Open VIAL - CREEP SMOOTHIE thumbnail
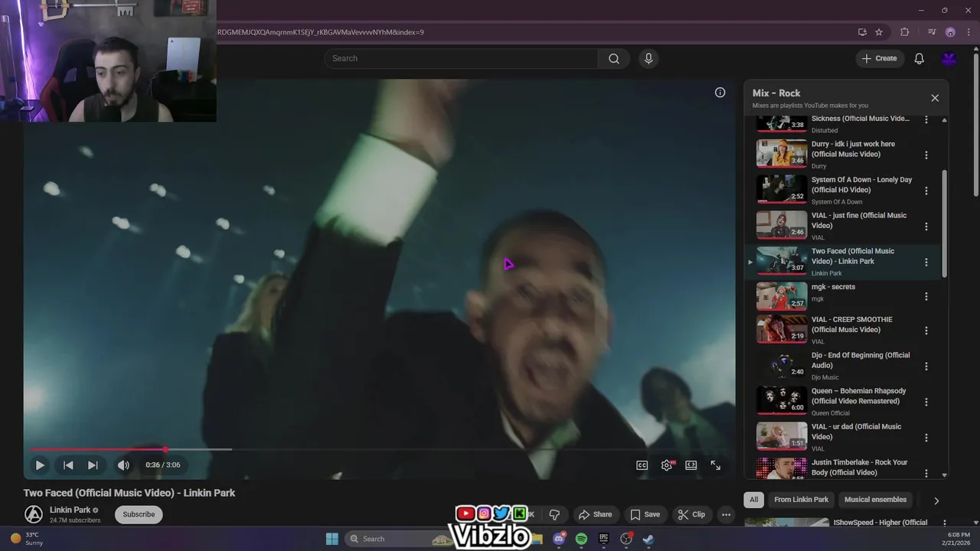This screenshot has width=980, height=551. point(782,329)
